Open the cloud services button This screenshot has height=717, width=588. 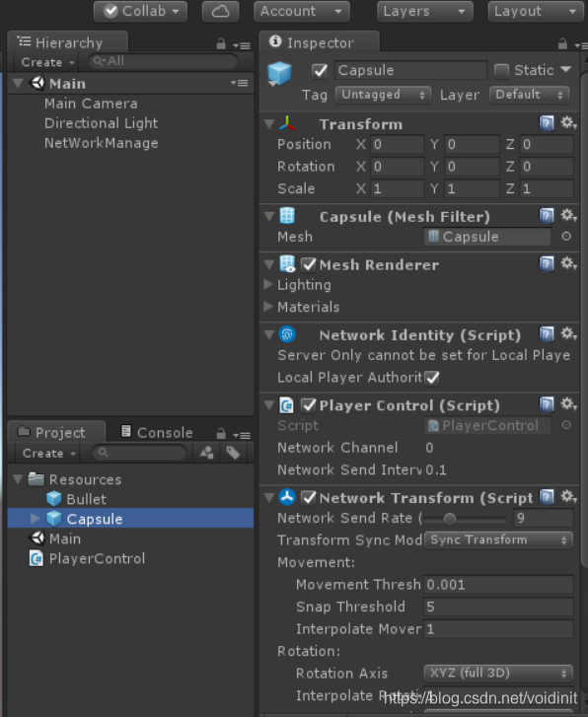[x=221, y=11]
